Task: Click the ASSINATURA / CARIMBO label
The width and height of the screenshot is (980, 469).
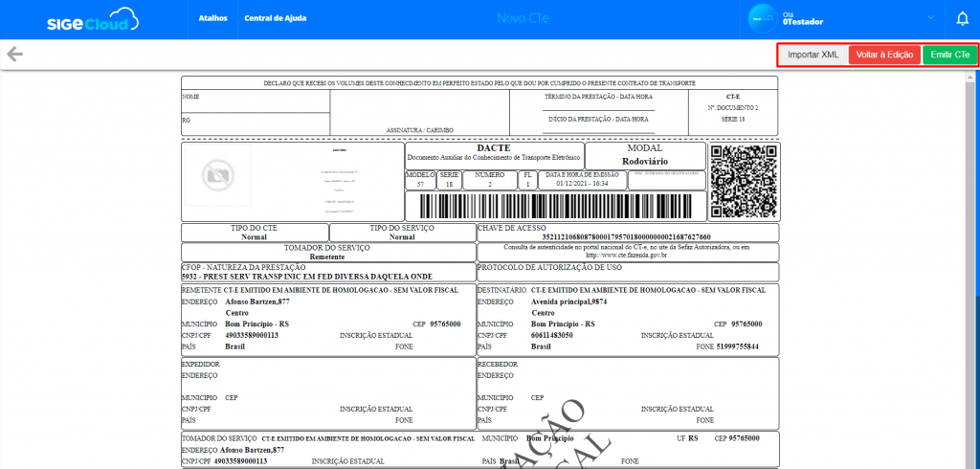Action: coord(419,130)
